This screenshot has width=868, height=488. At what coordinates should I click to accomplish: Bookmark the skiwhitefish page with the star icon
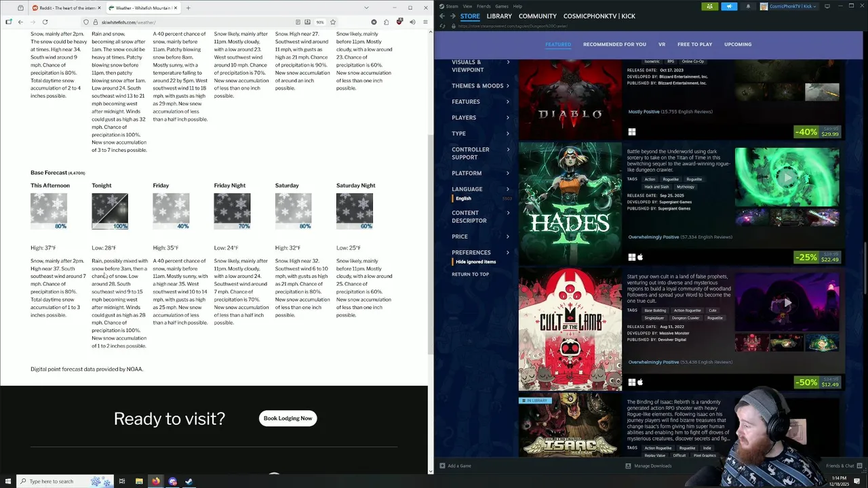pos(332,22)
